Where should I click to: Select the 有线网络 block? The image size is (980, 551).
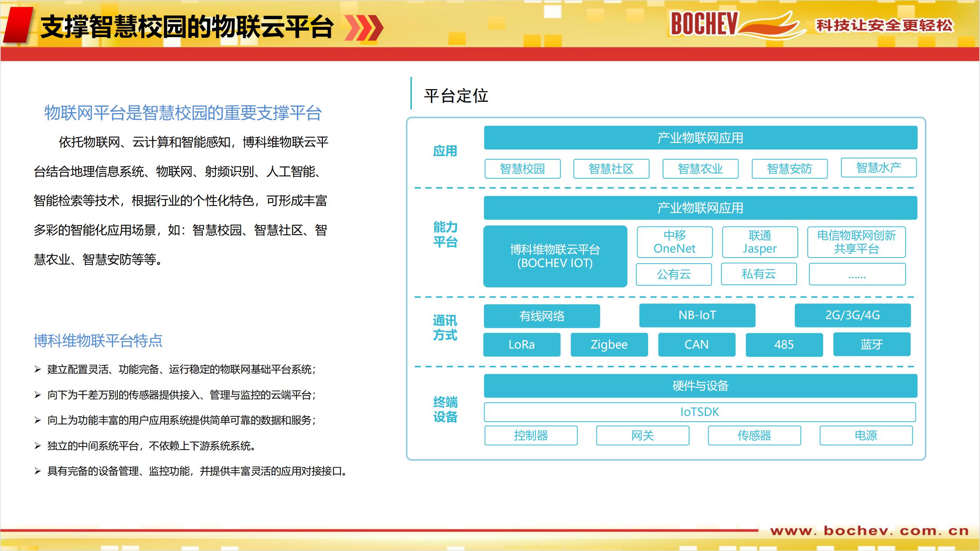542,316
